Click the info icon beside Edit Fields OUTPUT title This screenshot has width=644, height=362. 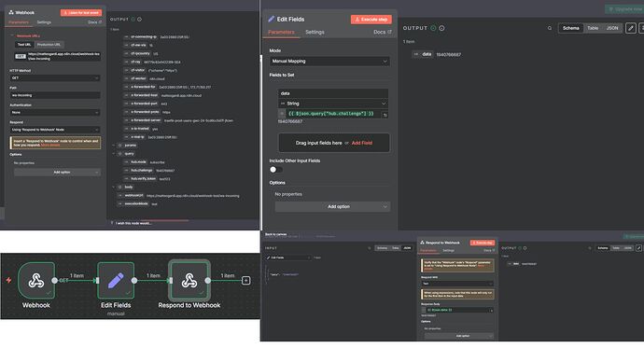[441, 28]
